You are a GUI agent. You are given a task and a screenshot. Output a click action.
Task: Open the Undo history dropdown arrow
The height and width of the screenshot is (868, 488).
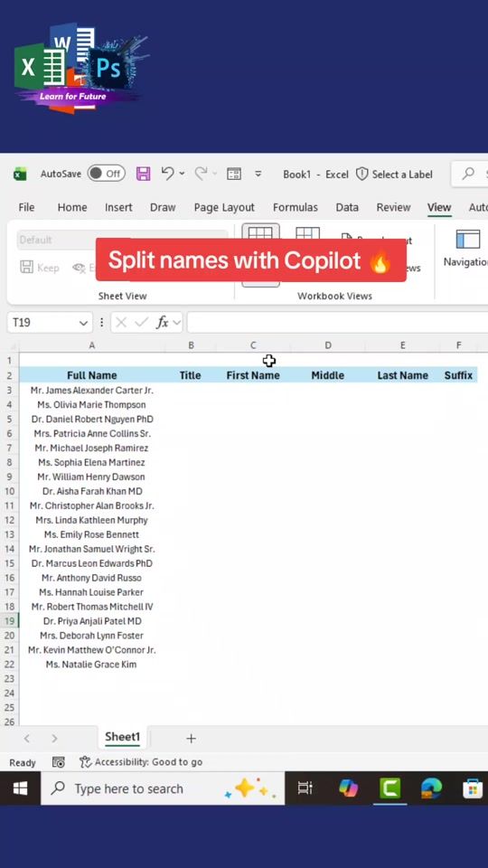click(182, 174)
